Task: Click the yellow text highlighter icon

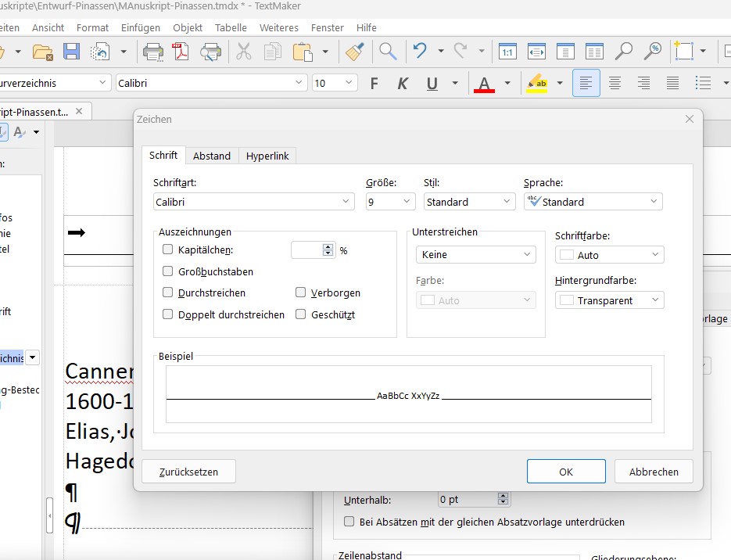Action: (x=536, y=83)
